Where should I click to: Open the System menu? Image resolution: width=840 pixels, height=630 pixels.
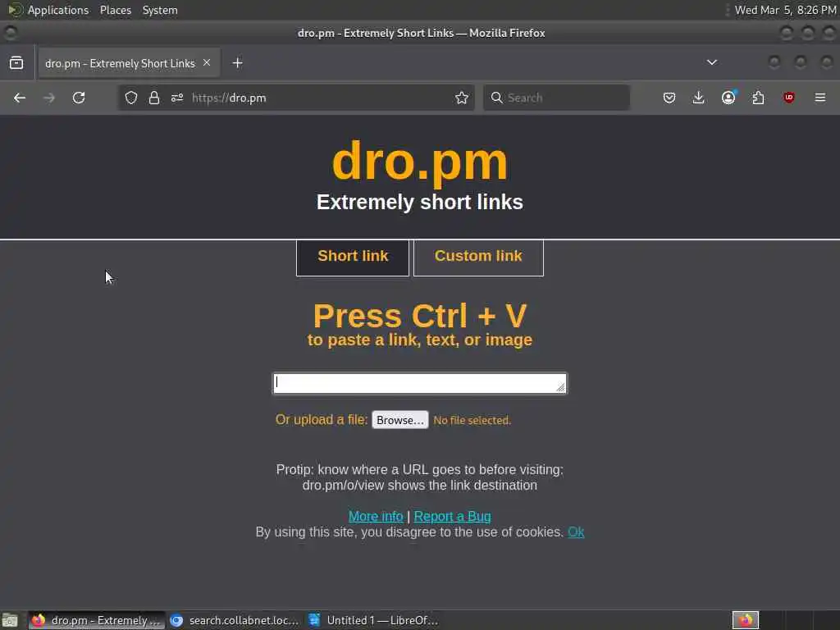pyautogui.click(x=160, y=10)
